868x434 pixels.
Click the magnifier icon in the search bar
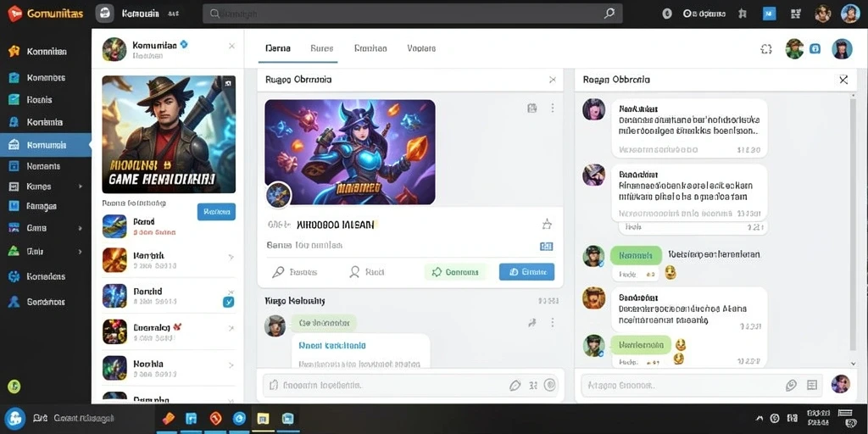coord(609,14)
